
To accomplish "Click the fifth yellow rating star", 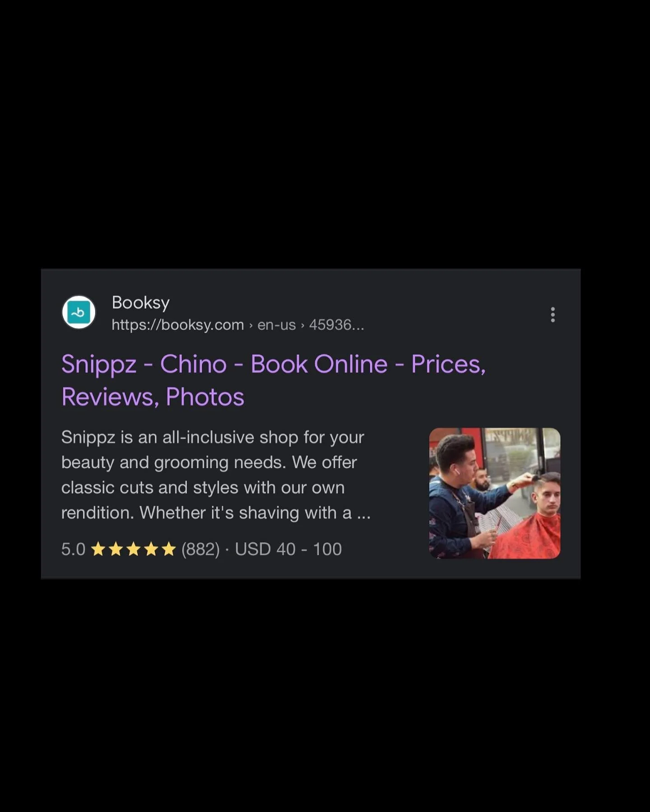I will 168,549.
